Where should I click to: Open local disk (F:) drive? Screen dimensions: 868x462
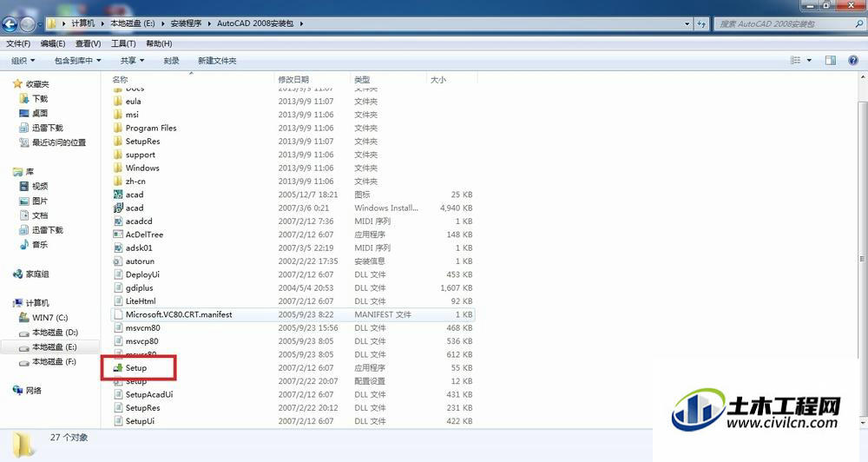[48, 362]
